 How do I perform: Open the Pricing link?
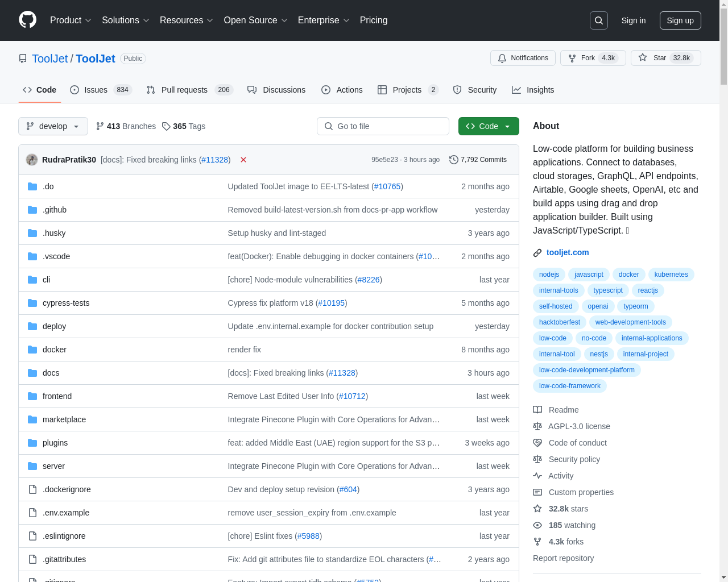(x=374, y=20)
